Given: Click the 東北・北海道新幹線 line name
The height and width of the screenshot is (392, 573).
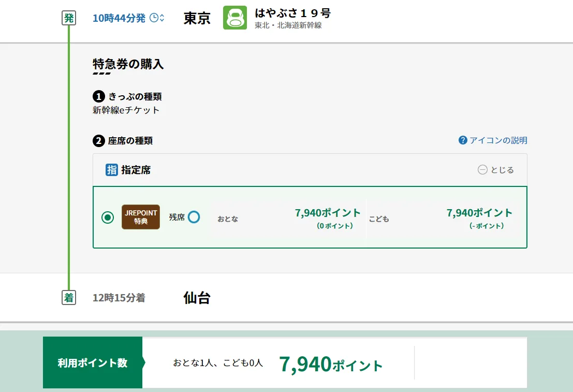Looking at the screenshot, I should tap(288, 25).
